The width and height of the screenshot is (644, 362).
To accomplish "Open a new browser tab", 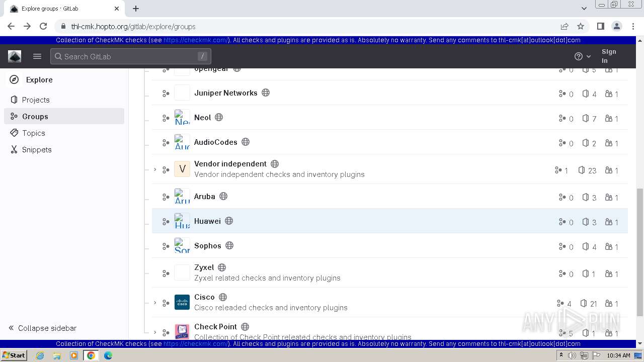I will coord(136,9).
